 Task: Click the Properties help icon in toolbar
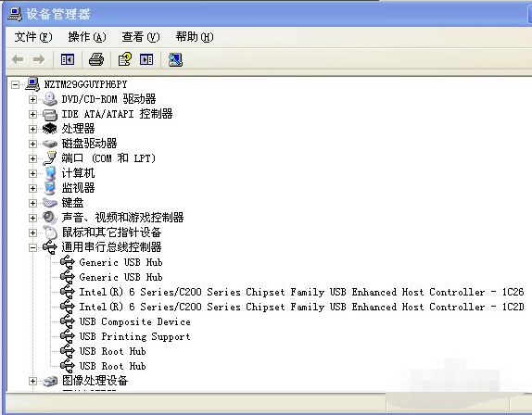(x=125, y=59)
